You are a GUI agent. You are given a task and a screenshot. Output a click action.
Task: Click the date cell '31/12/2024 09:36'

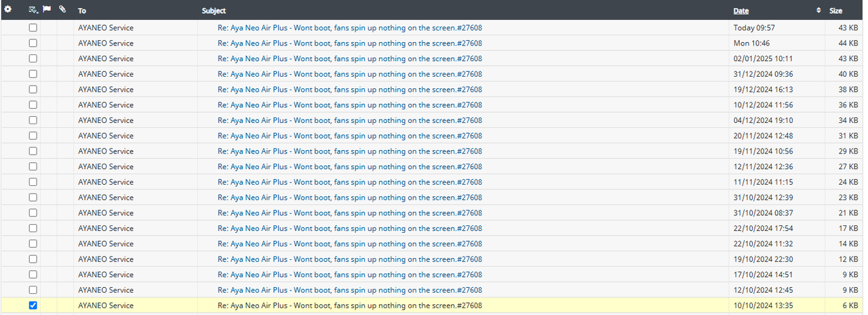coord(763,74)
